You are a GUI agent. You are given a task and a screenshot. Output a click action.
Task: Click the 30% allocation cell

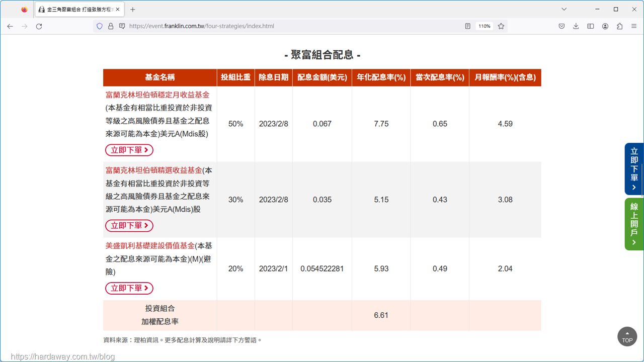tap(235, 200)
